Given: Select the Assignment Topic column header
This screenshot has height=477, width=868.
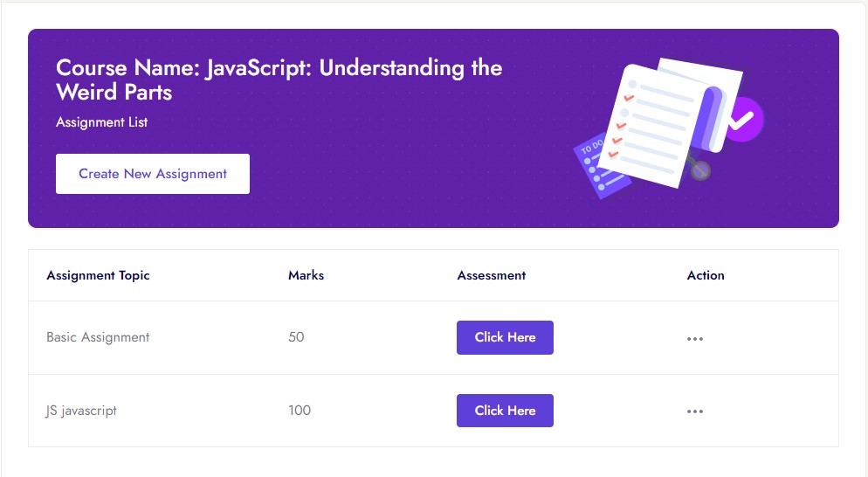Looking at the screenshot, I should (98, 275).
